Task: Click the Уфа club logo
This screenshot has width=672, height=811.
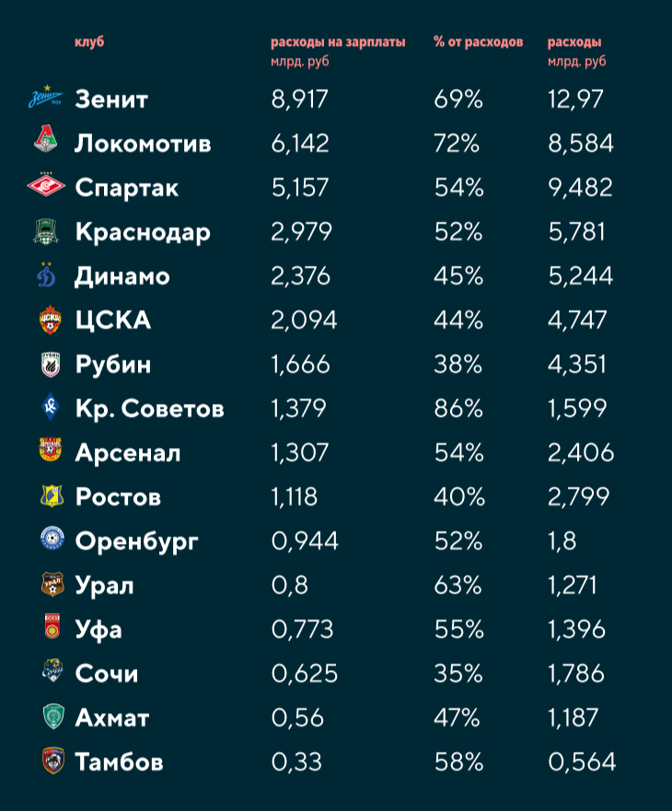Action: (x=52, y=626)
